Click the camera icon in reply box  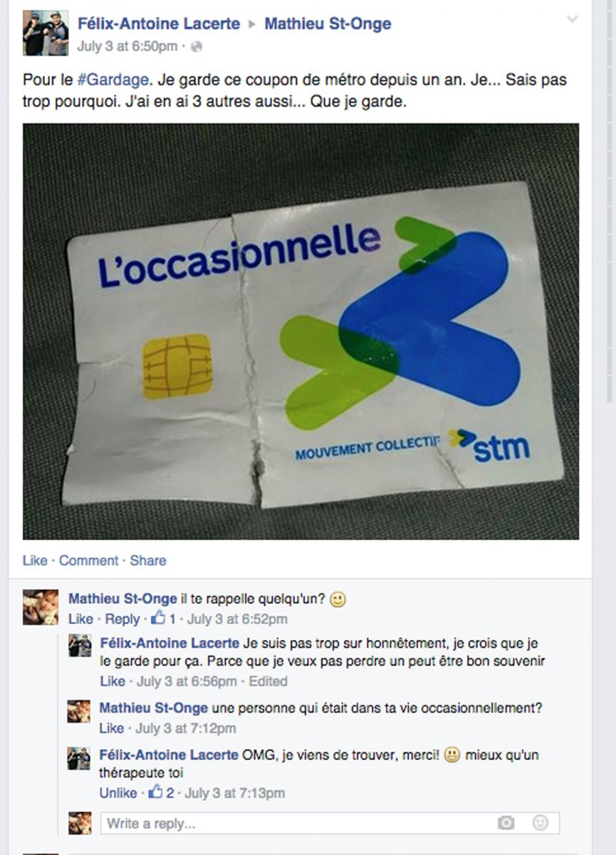[x=506, y=823]
